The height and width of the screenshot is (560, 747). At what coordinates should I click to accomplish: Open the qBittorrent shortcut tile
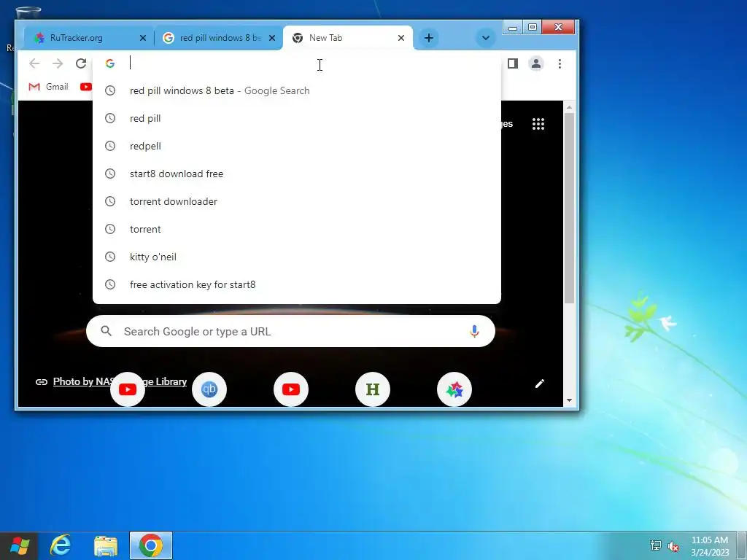209,389
